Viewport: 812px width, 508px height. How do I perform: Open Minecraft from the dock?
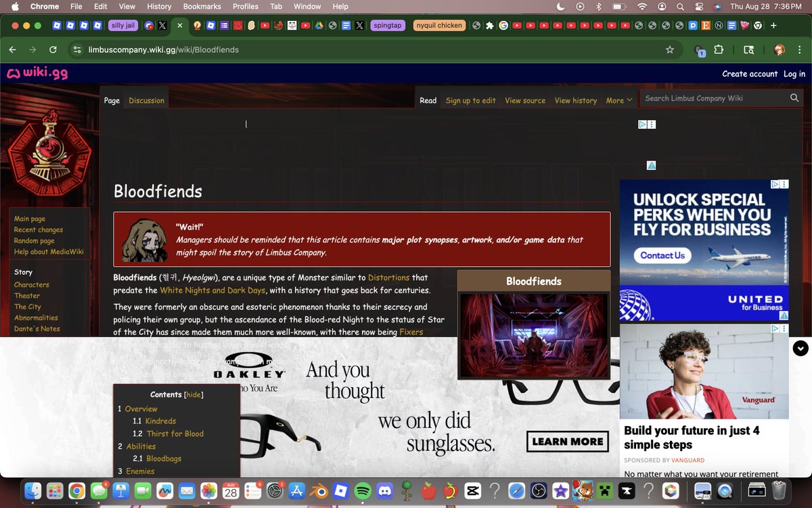[x=604, y=490]
